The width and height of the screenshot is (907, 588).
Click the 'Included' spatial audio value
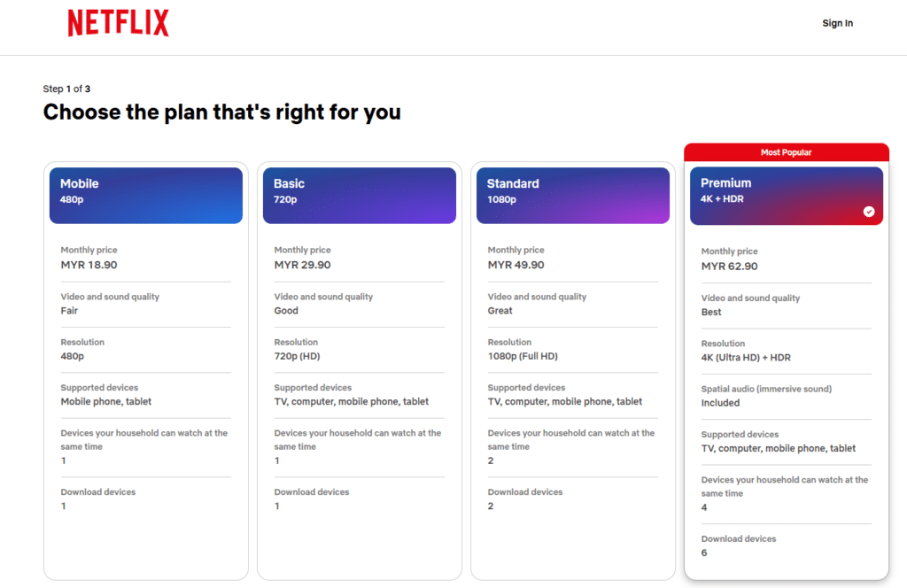click(720, 402)
